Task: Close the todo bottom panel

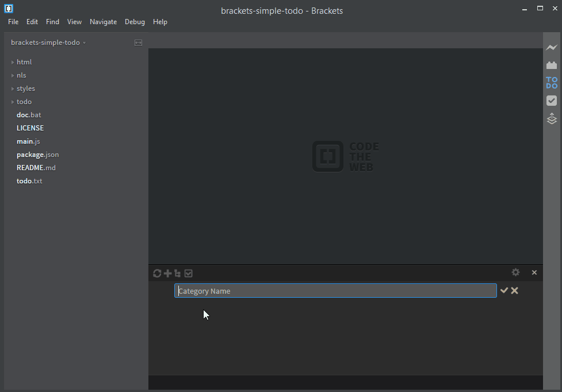Action: coord(534,272)
